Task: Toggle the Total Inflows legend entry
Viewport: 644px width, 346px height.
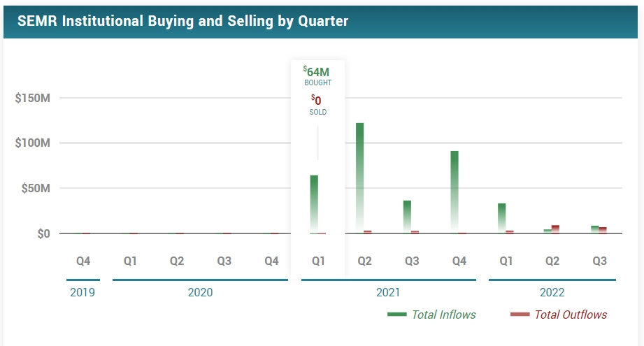Action: click(x=443, y=315)
